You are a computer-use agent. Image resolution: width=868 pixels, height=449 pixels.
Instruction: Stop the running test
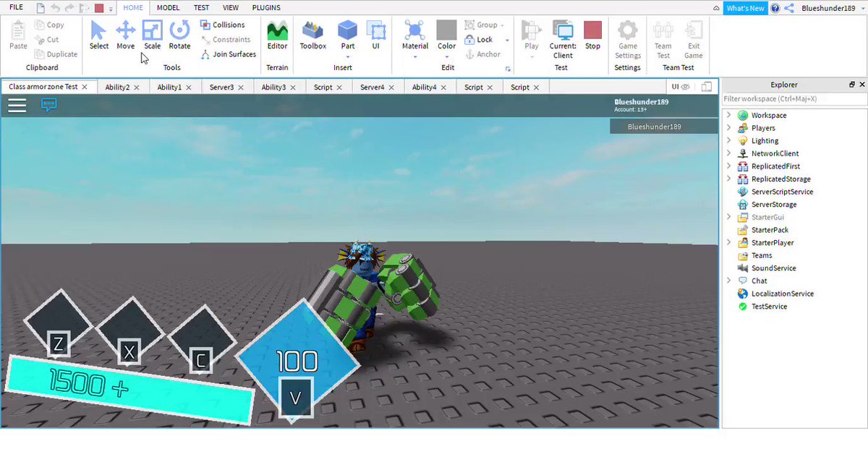pyautogui.click(x=592, y=35)
